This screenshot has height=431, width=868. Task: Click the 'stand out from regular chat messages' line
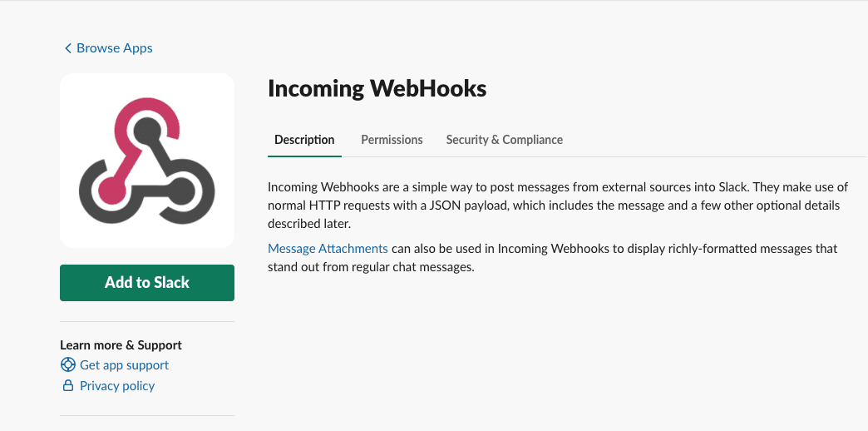370,267
